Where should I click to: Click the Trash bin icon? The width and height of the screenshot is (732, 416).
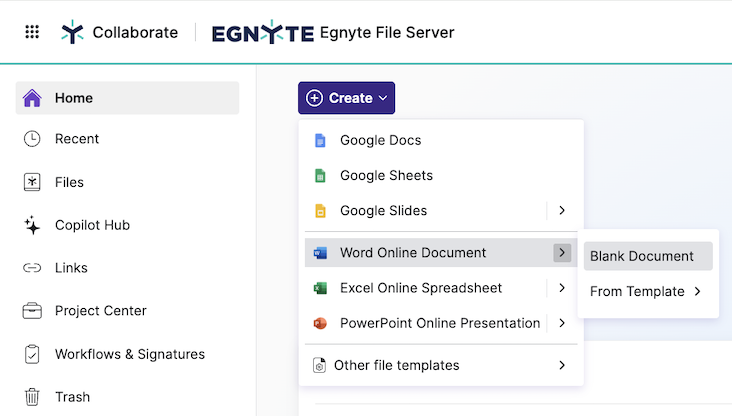click(32, 397)
